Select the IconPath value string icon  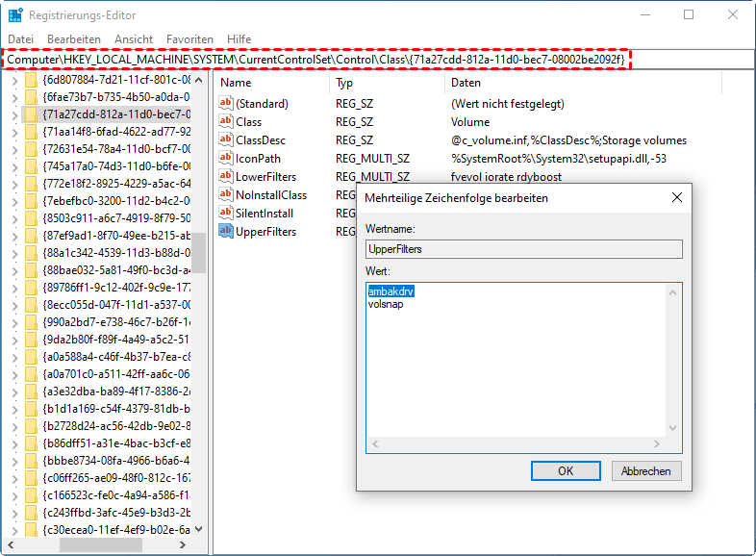click(226, 158)
